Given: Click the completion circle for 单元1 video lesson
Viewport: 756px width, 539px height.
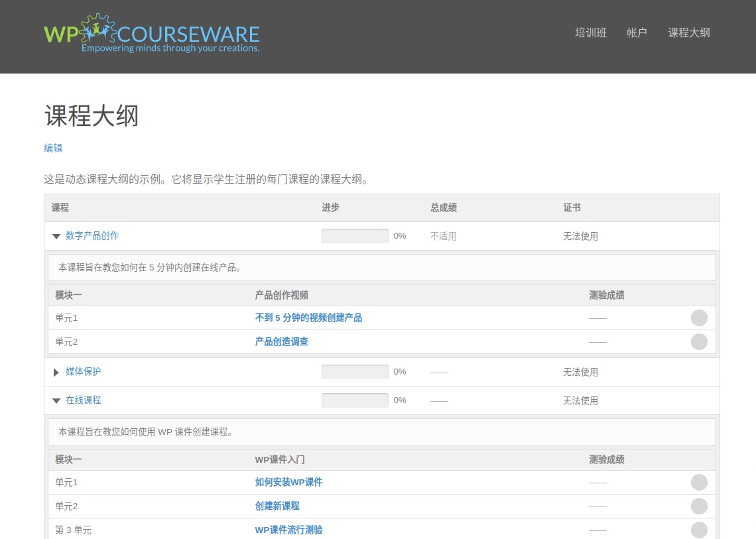Looking at the screenshot, I should [x=699, y=318].
